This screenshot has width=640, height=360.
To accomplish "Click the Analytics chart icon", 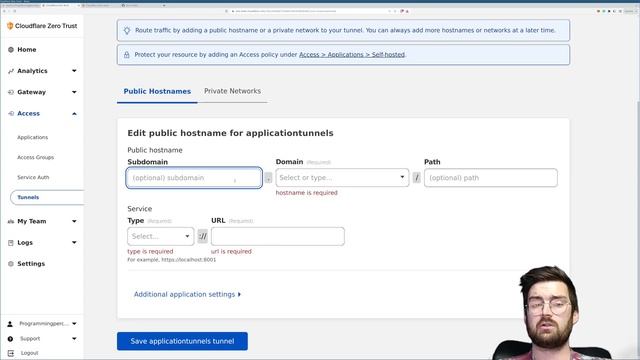I will pyautogui.click(x=11, y=71).
